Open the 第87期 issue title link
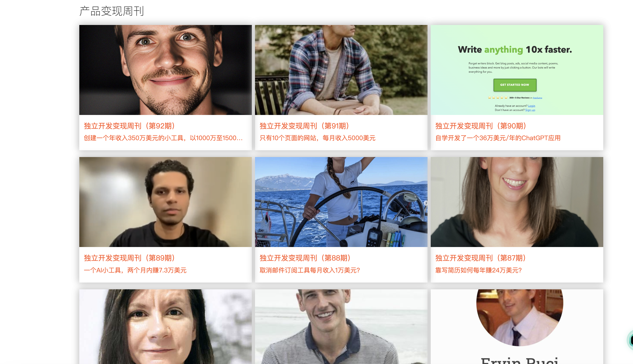The height and width of the screenshot is (364, 633). pyautogui.click(x=480, y=258)
